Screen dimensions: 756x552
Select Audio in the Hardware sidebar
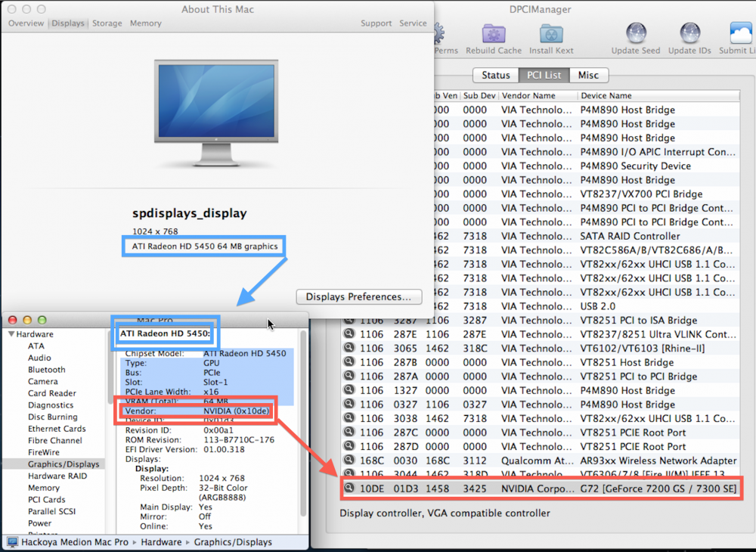pos(39,358)
